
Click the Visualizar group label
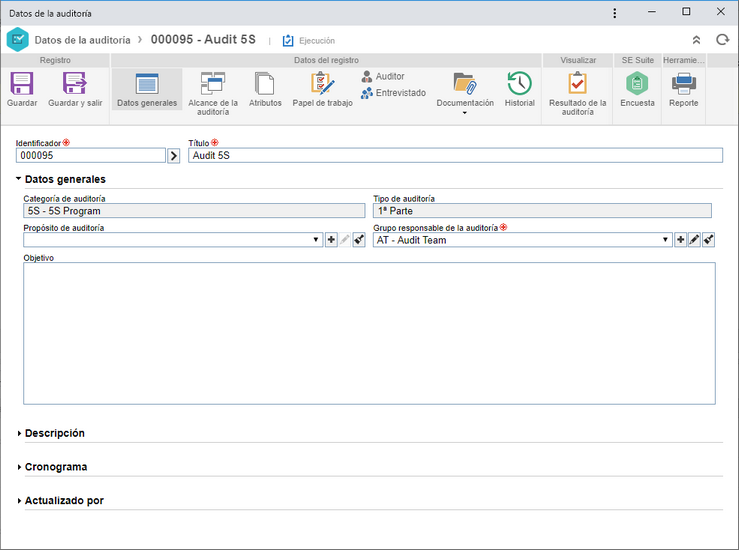click(578, 60)
